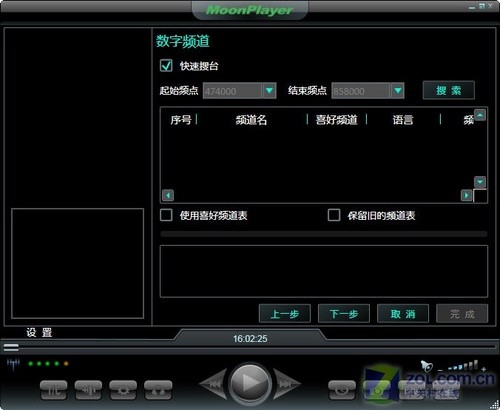Click the 喜好频道 column header

click(337, 120)
